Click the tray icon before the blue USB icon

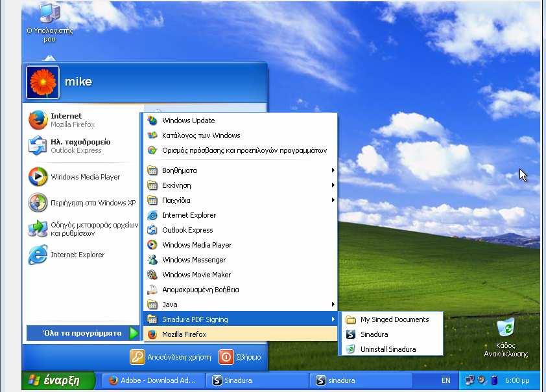(x=482, y=380)
